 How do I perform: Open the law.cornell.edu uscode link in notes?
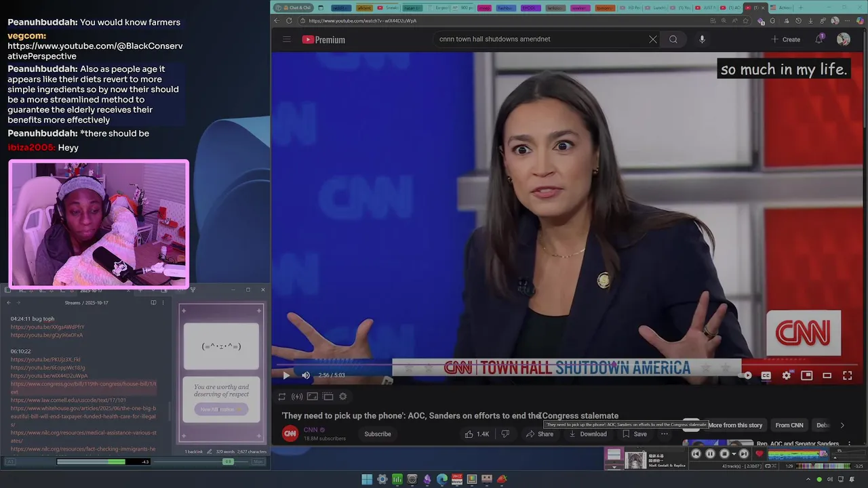68,400
